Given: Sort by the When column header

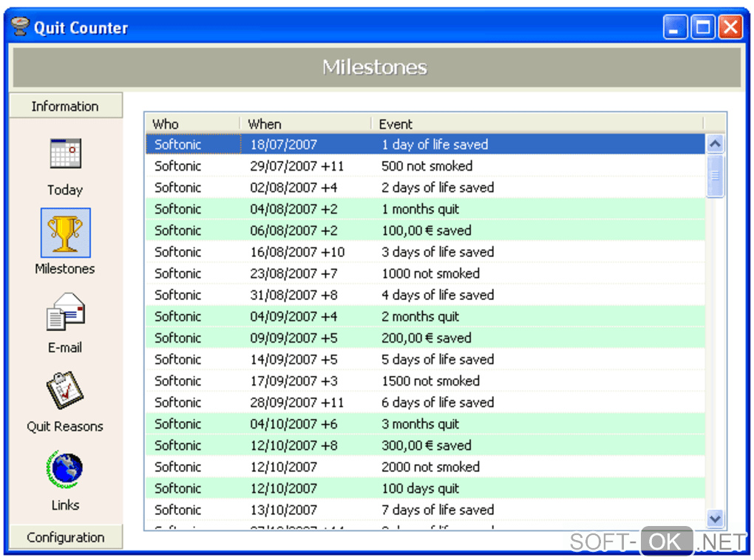Looking at the screenshot, I should coord(305,124).
